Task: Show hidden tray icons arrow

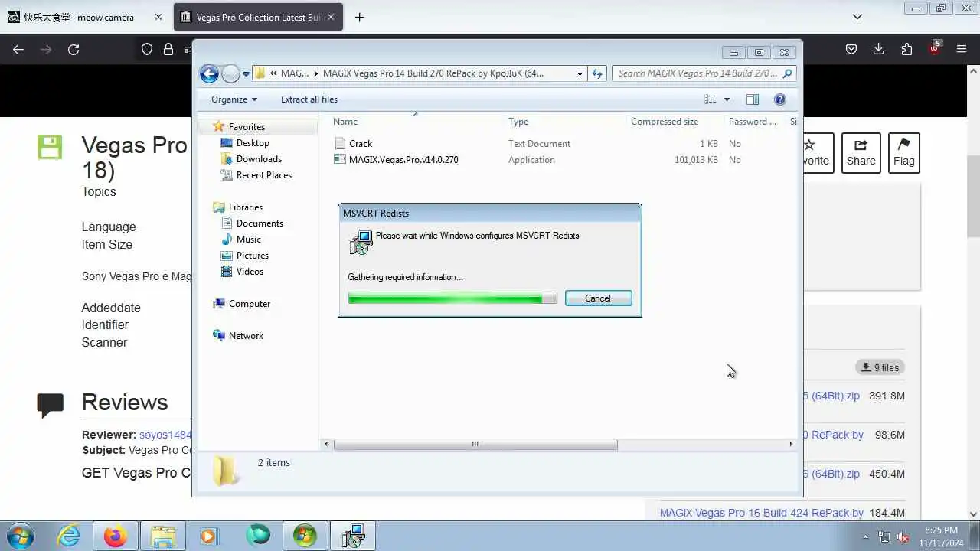Action: (x=866, y=536)
